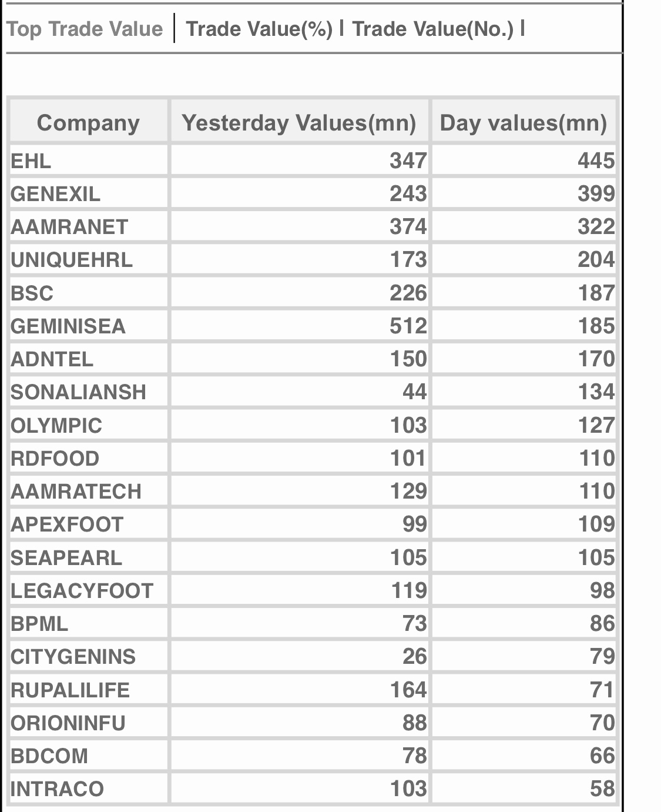Open the UNIQUEHRL company entry
This screenshot has height=812, width=661.
tap(72, 259)
